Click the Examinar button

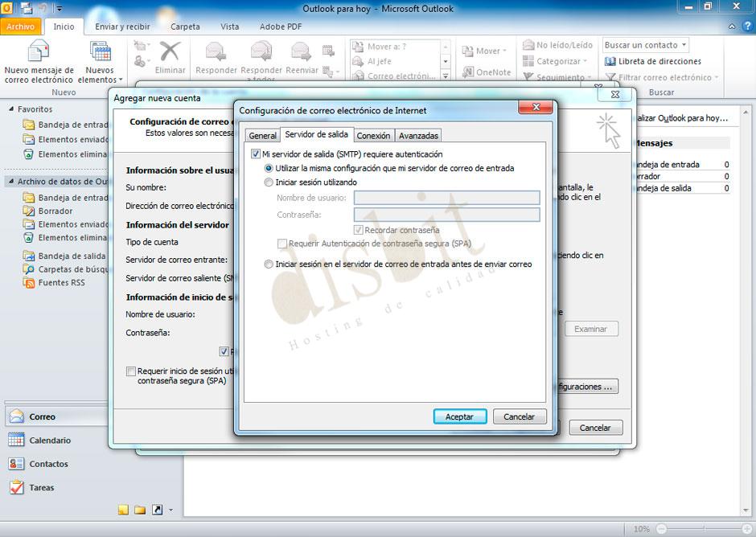(x=591, y=328)
